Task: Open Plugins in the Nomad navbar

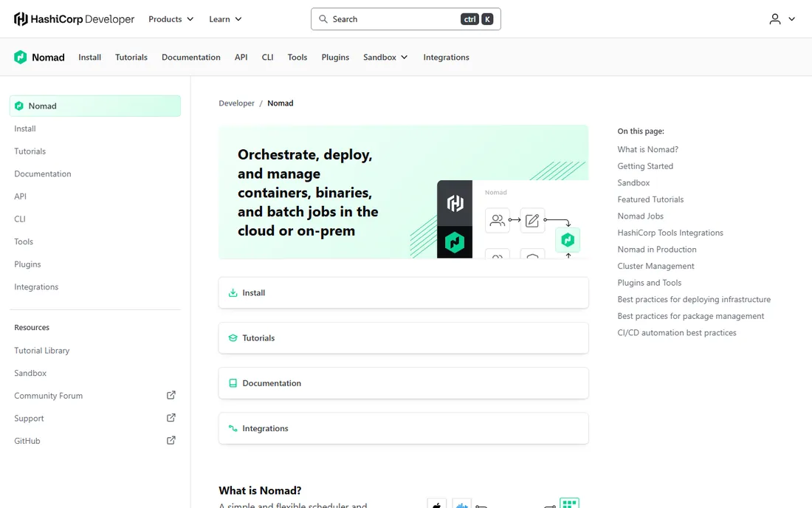Action: 335,57
